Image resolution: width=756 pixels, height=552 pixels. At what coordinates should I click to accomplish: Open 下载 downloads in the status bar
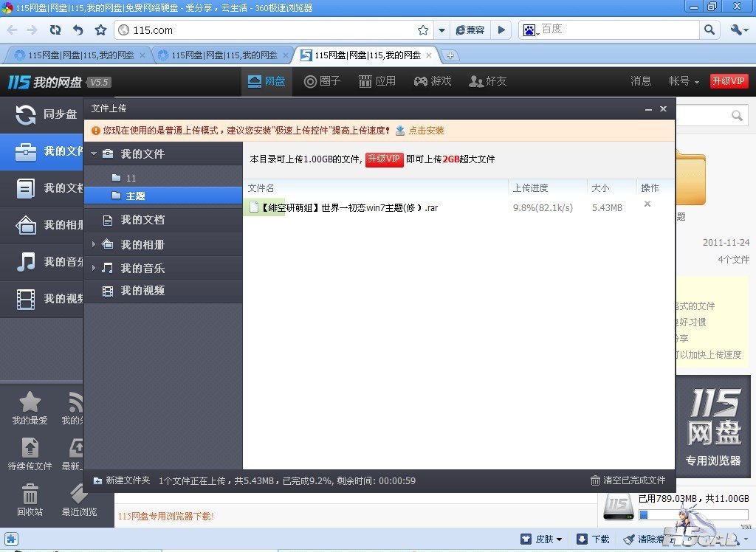594,539
